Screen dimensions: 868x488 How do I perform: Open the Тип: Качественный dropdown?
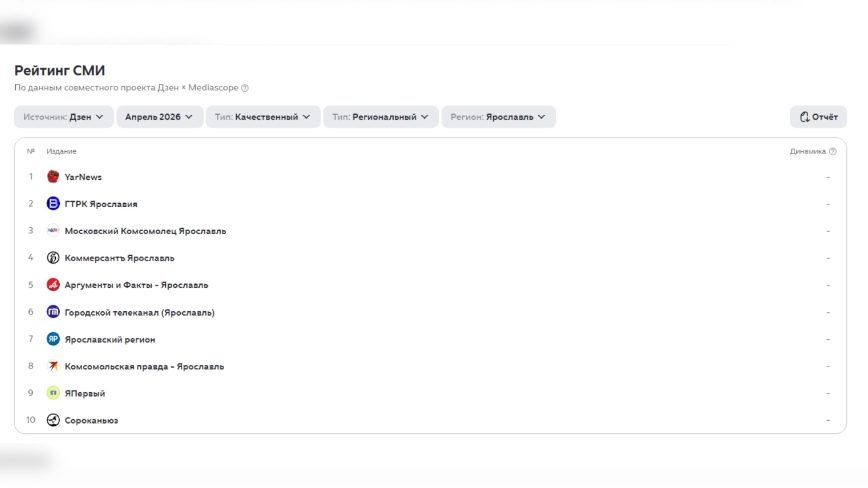tap(263, 117)
